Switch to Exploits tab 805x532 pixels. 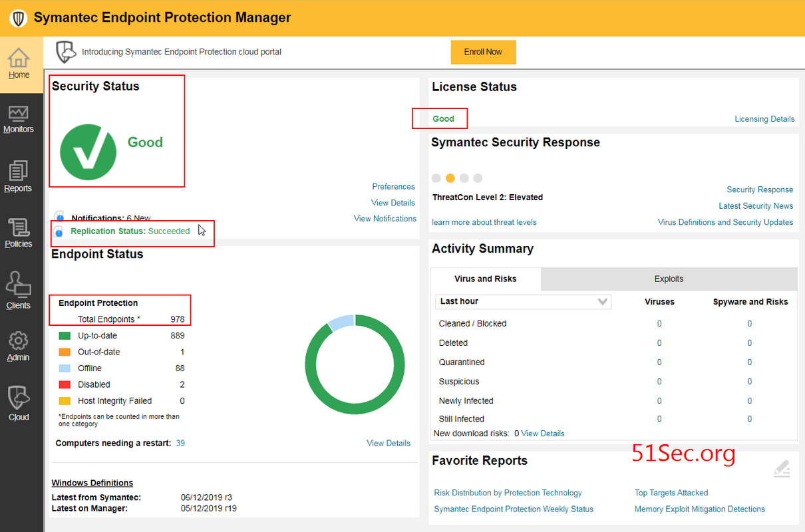pyautogui.click(x=669, y=279)
